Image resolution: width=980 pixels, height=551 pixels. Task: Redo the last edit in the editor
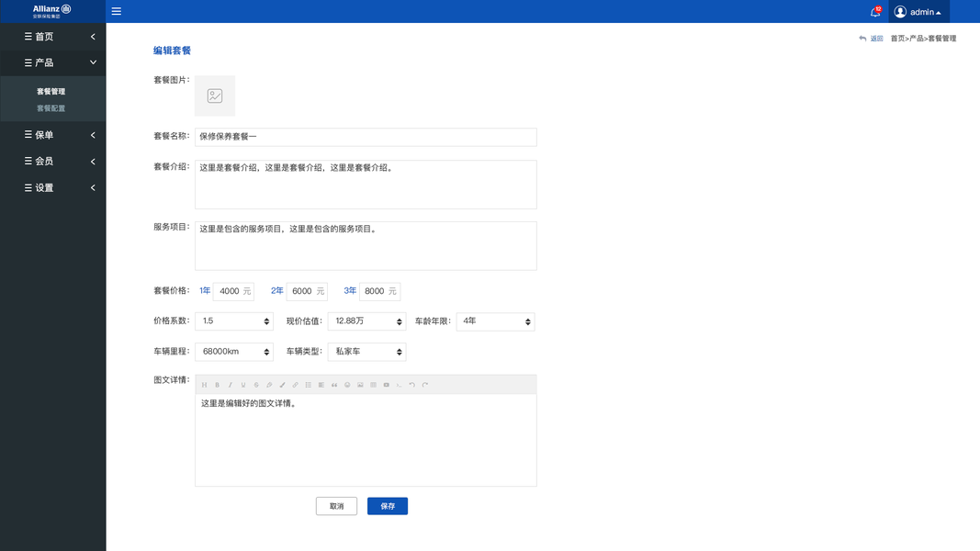click(425, 385)
